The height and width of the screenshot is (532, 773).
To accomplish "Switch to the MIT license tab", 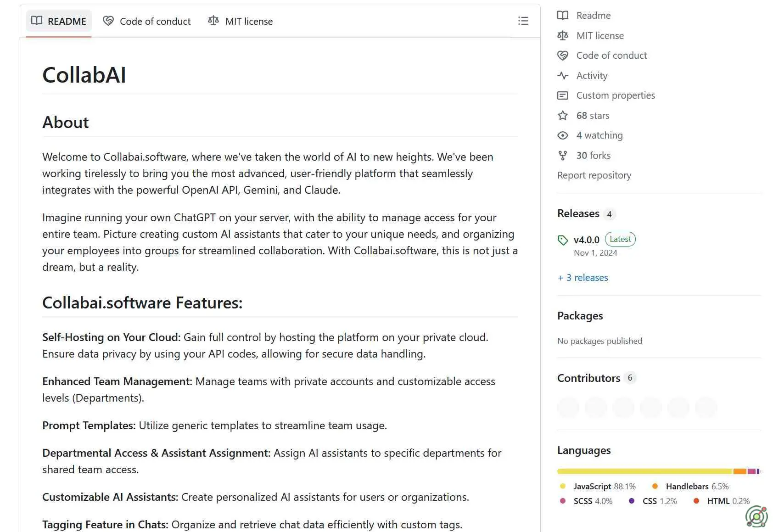I will 241,21.
